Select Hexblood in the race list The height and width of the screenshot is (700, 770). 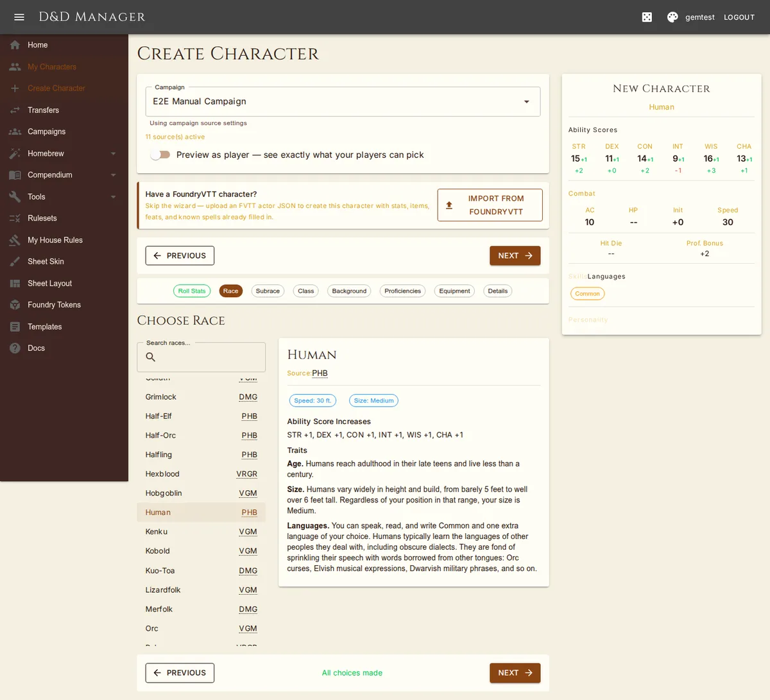coord(201,474)
